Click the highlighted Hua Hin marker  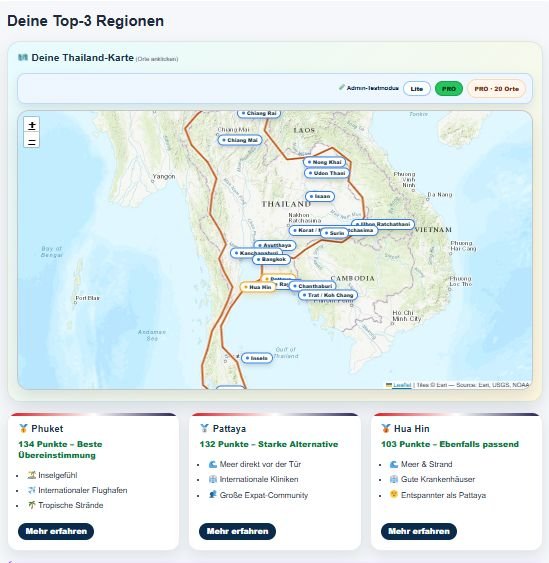coord(257,287)
